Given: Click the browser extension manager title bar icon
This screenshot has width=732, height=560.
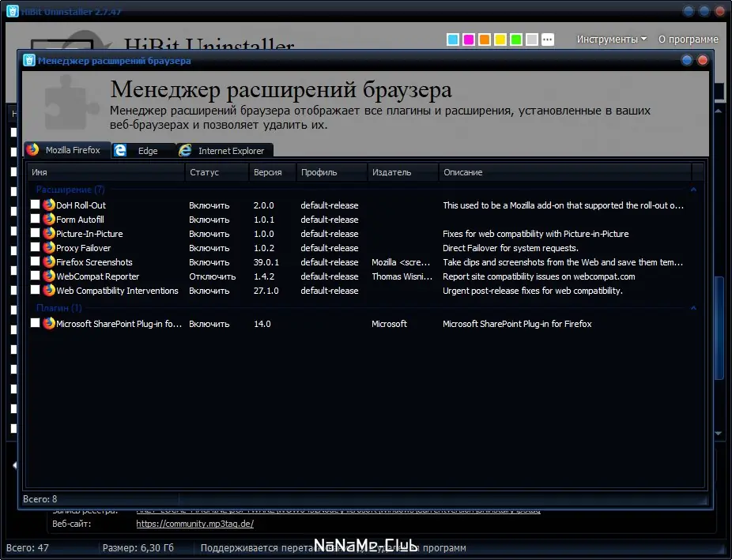Looking at the screenshot, I should coord(29,60).
